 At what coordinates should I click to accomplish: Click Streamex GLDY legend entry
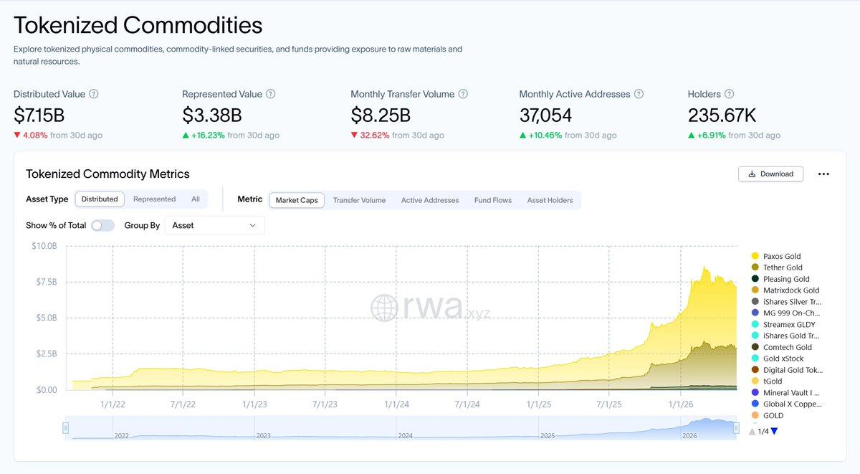click(783, 324)
